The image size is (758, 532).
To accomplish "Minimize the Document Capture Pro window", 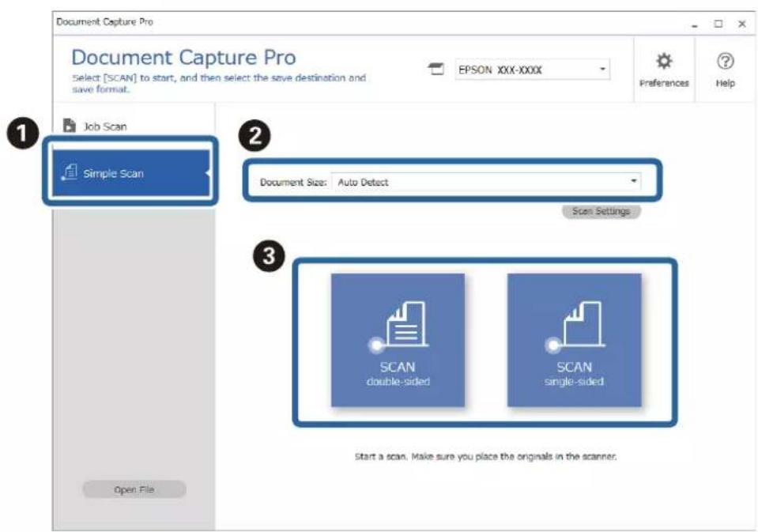I will tap(695, 24).
